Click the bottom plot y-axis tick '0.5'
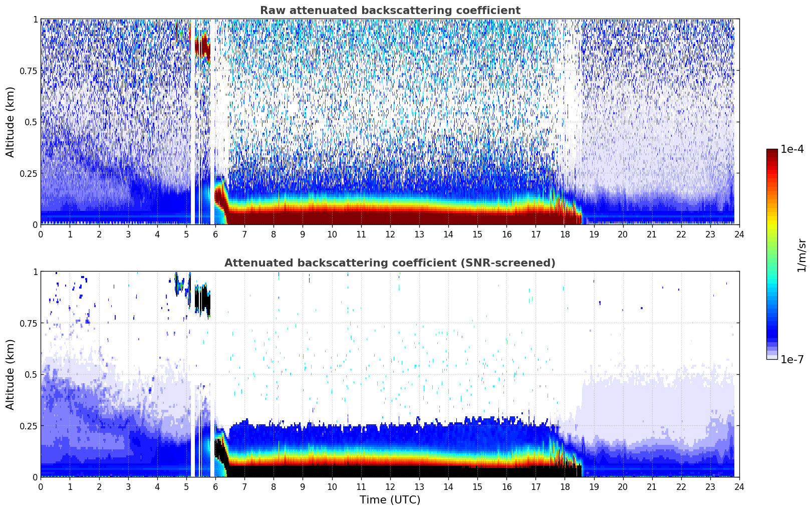 pos(31,374)
